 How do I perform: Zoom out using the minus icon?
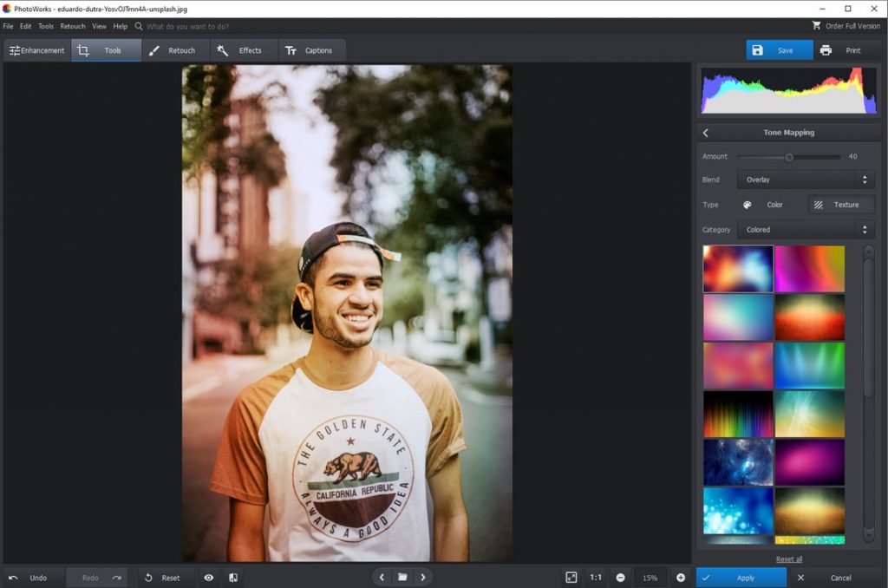point(621,577)
